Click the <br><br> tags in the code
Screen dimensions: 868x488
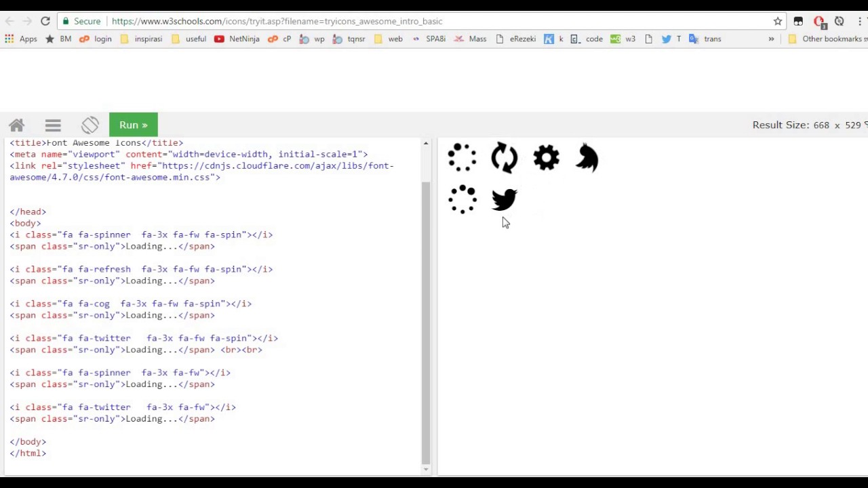(241, 350)
